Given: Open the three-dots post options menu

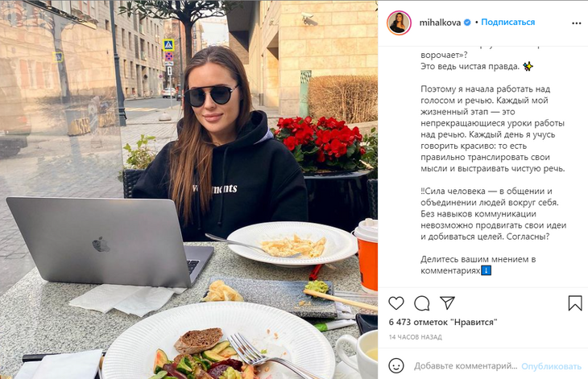Looking at the screenshot, I should [x=577, y=23].
